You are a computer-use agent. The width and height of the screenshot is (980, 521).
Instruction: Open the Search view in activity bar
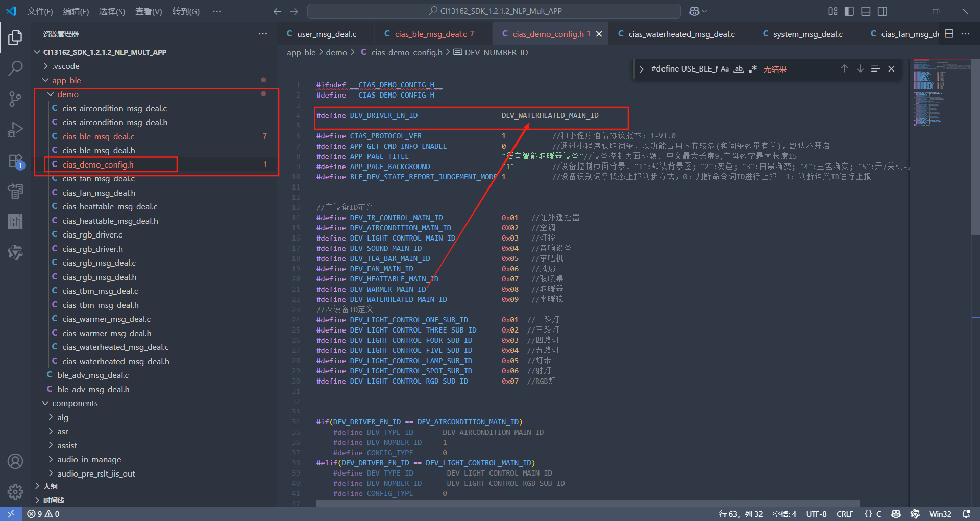tap(15, 68)
